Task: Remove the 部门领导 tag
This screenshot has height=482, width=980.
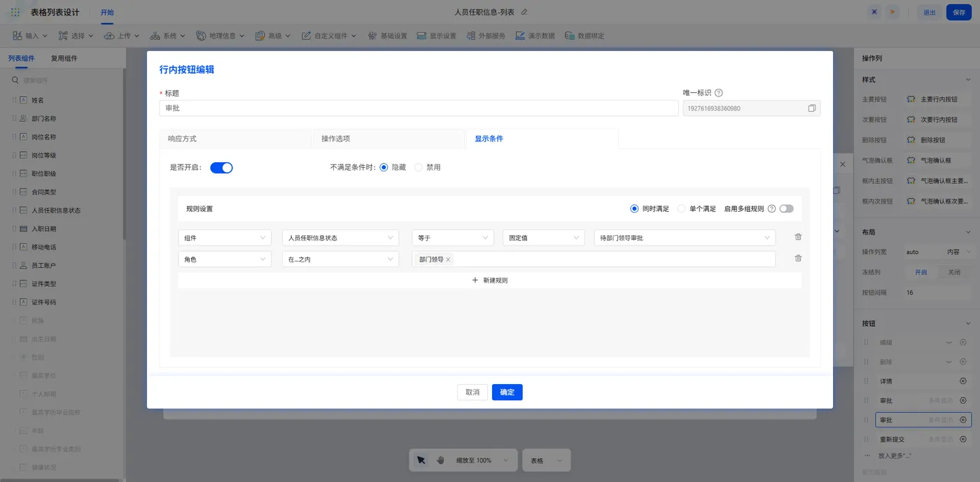Action: tap(448, 260)
